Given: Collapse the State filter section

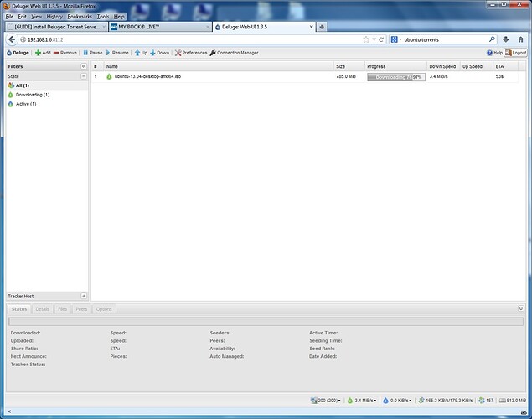Looking at the screenshot, I should click(x=84, y=76).
